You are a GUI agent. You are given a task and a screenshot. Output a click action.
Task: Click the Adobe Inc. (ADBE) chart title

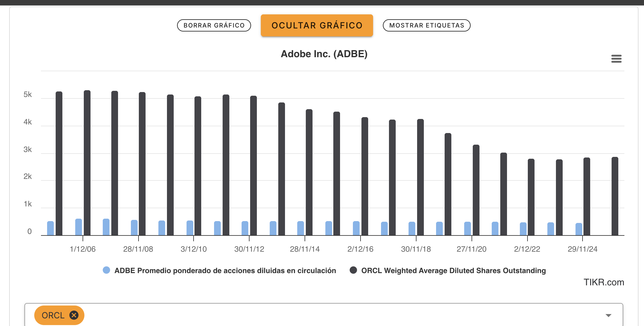[x=324, y=54]
